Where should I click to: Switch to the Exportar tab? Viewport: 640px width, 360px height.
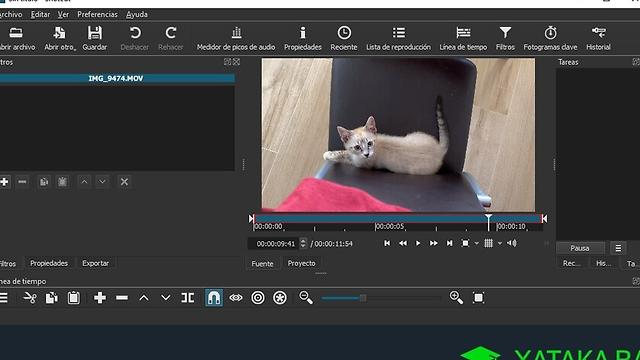(96, 263)
